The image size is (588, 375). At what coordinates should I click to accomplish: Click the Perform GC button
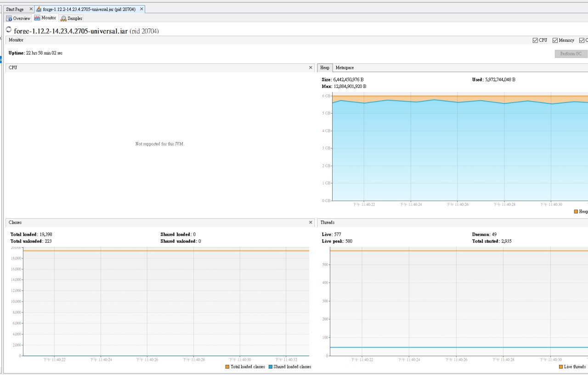[x=571, y=54]
